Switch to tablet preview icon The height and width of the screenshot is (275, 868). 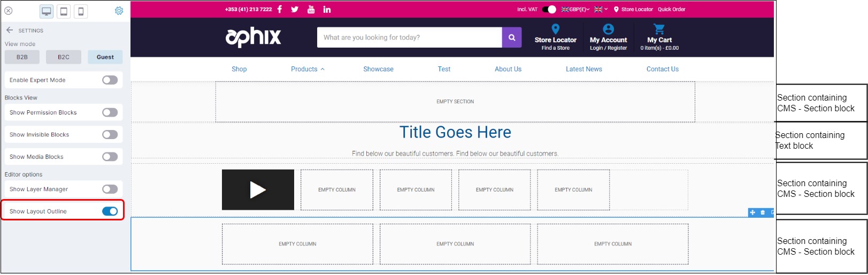(64, 11)
